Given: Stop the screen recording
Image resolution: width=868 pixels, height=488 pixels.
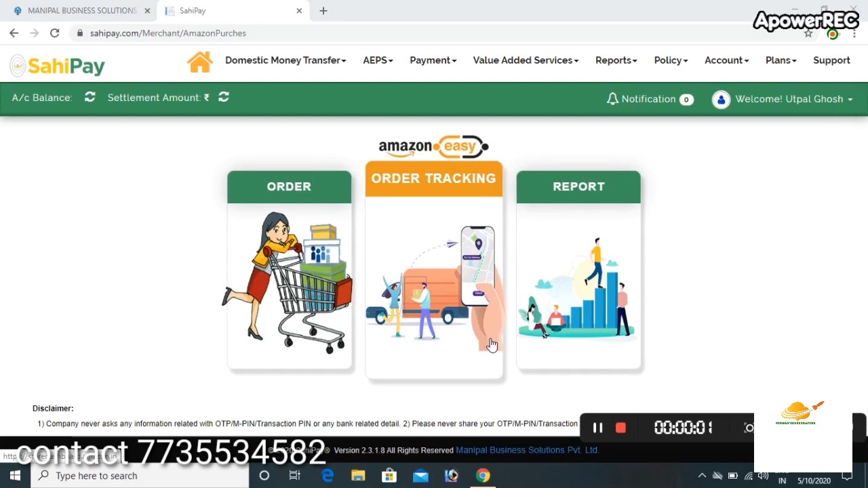Looking at the screenshot, I should point(620,428).
